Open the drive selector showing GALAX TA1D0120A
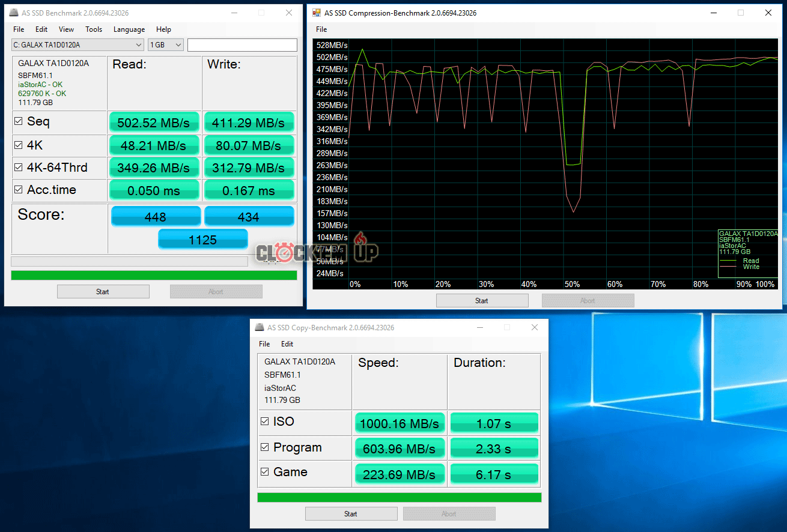Viewport: 787px width, 532px height. click(77, 45)
